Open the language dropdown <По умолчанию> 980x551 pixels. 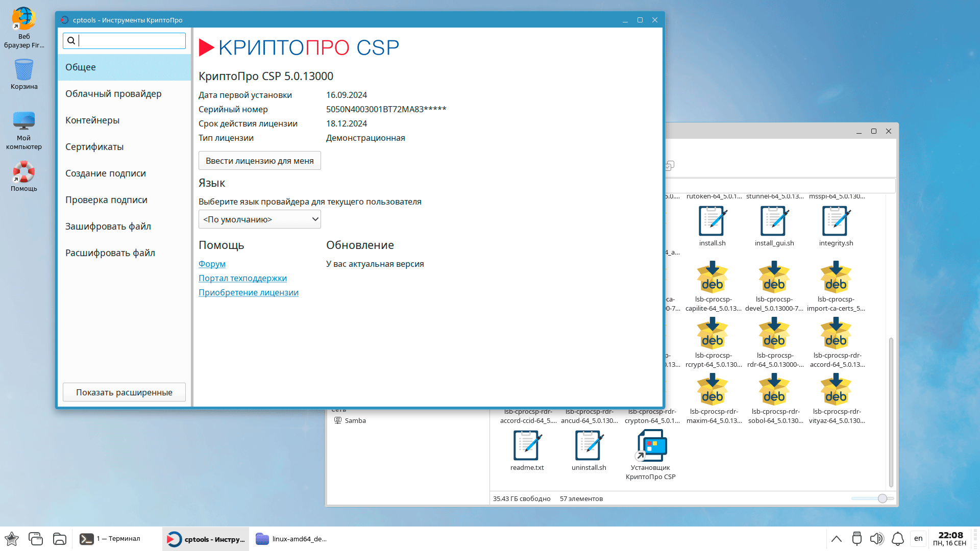(x=259, y=219)
